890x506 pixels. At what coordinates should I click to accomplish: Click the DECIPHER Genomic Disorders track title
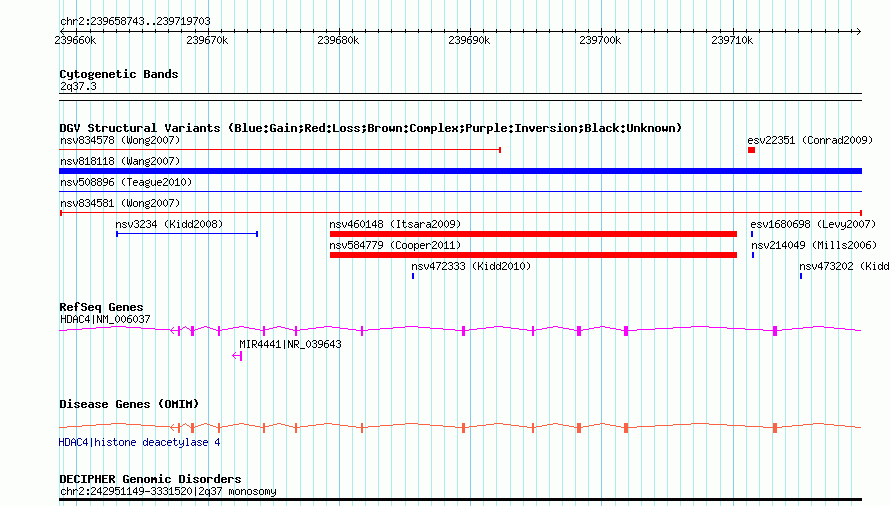coord(150,479)
